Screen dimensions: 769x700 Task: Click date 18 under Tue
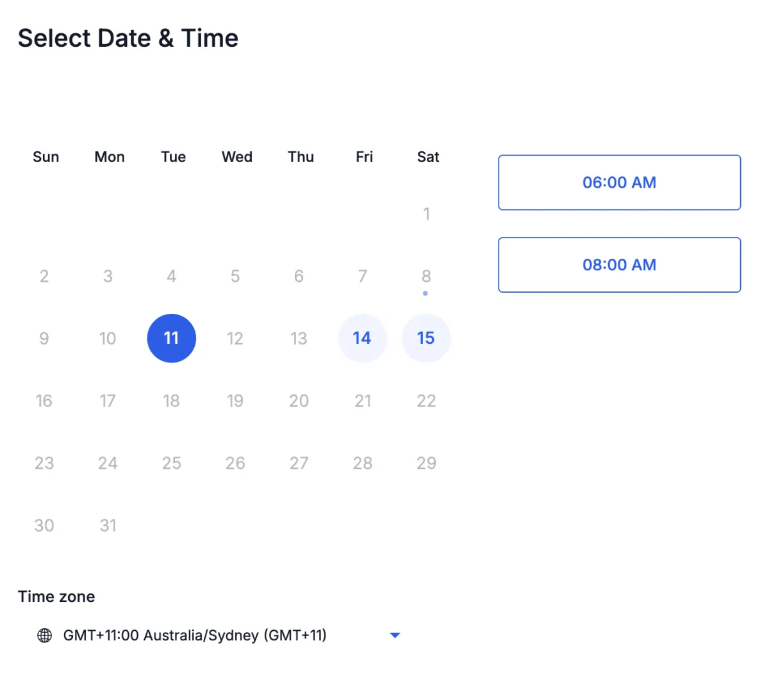coord(171,401)
